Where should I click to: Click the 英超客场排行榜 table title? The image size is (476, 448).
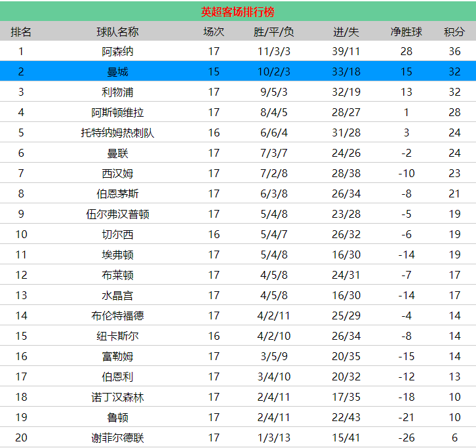pyautogui.click(x=237, y=12)
